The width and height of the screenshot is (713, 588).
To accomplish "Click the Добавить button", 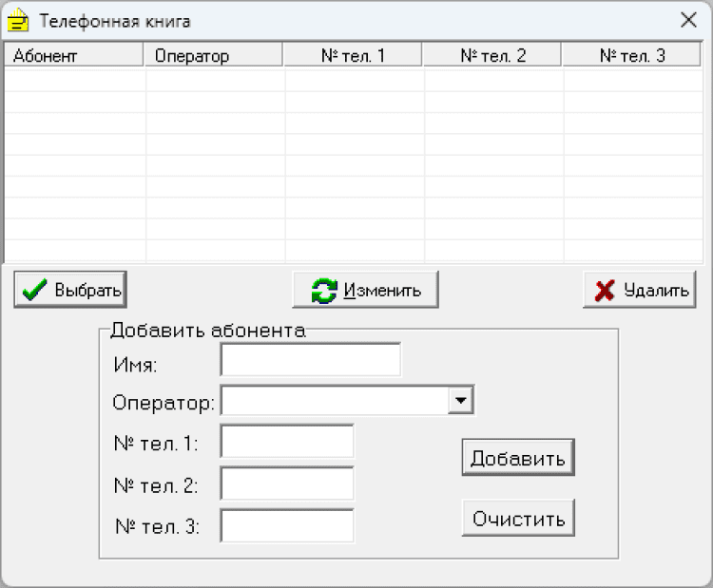I will tap(518, 458).
